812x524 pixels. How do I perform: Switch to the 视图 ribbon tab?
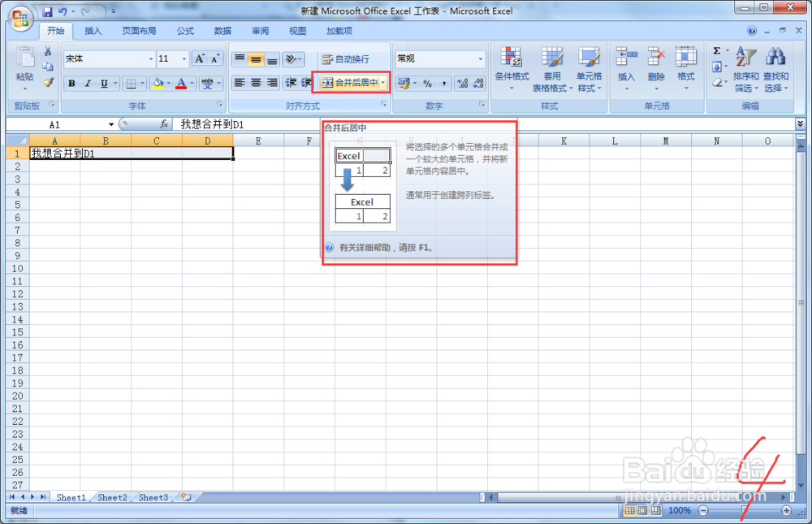297,31
